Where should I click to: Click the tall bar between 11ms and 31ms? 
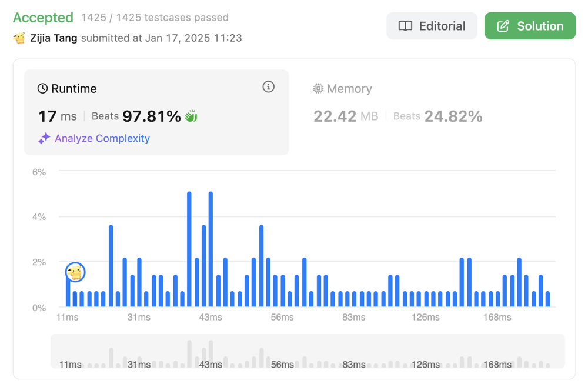point(111,266)
